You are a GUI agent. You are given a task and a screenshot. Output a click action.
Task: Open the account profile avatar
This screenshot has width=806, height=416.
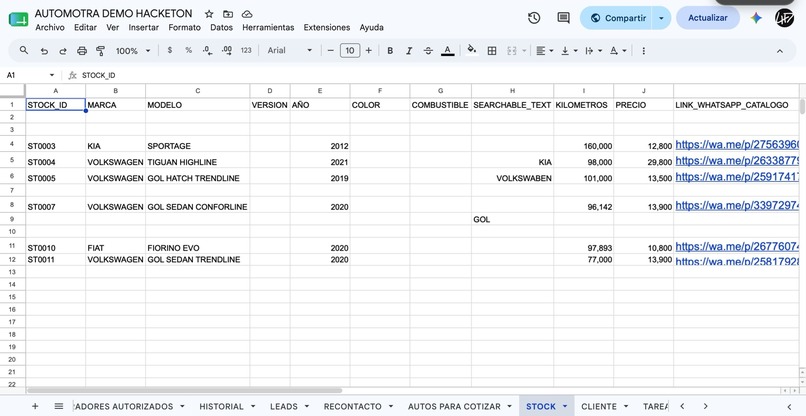coord(784,18)
